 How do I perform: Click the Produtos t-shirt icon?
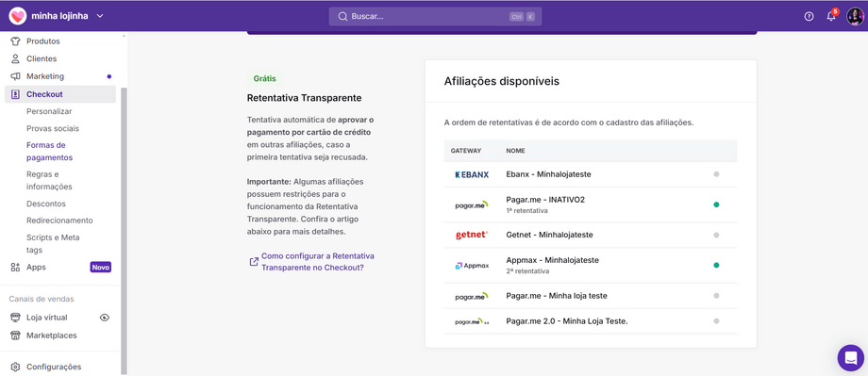[x=15, y=41]
